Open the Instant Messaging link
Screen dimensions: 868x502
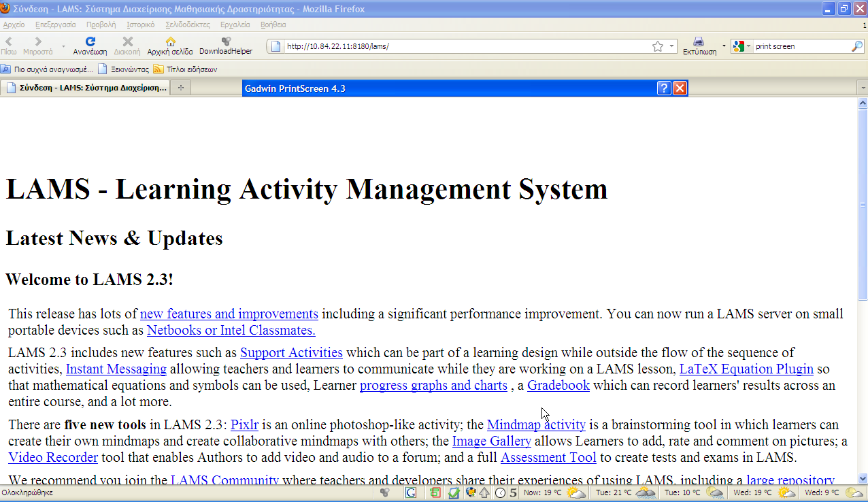point(116,369)
